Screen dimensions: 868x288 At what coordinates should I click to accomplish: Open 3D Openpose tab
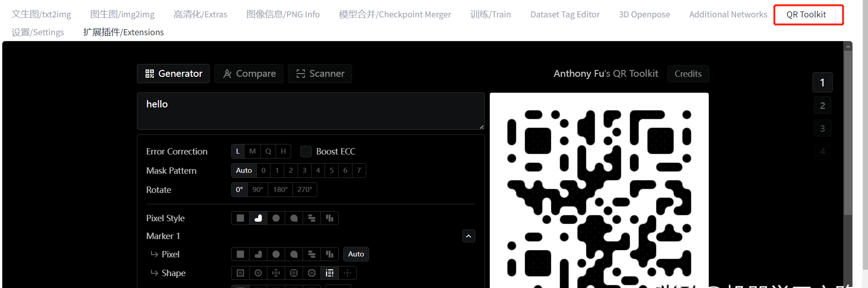click(x=644, y=14)
